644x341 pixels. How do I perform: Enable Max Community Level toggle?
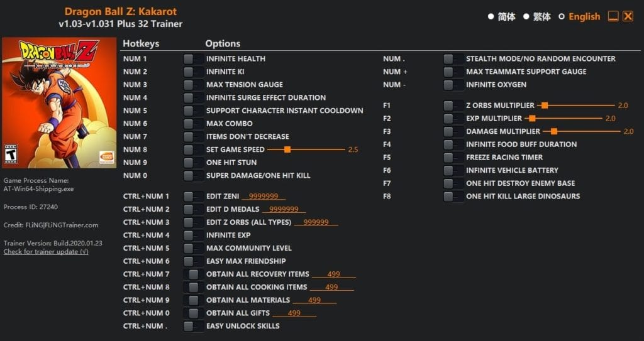click(193, 248)
